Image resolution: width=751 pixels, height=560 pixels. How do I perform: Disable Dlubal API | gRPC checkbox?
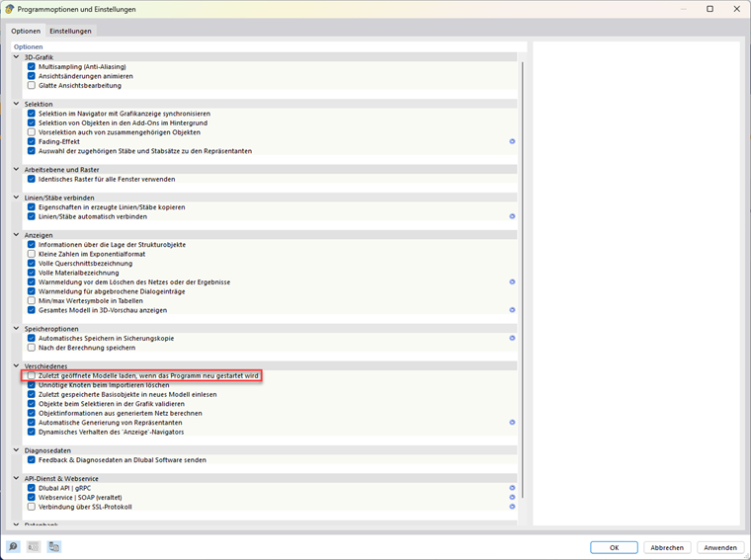tap(32, 488)
